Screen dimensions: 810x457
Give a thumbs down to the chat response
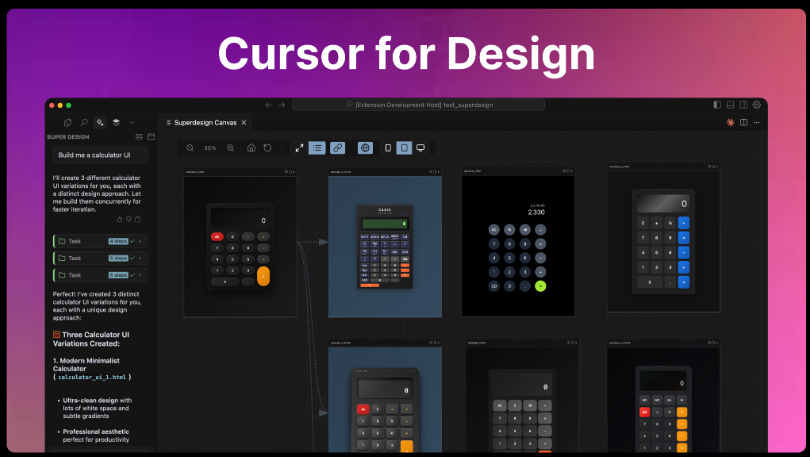129,219
